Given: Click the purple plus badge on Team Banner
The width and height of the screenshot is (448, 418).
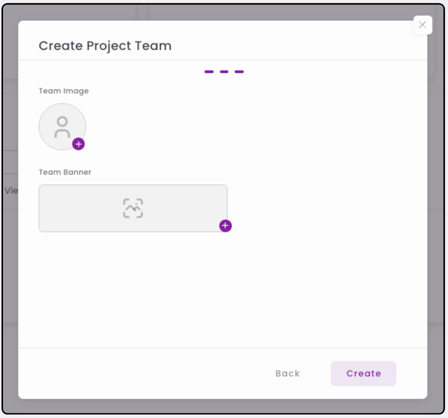Looking at the screenshot, I should 225,226.
